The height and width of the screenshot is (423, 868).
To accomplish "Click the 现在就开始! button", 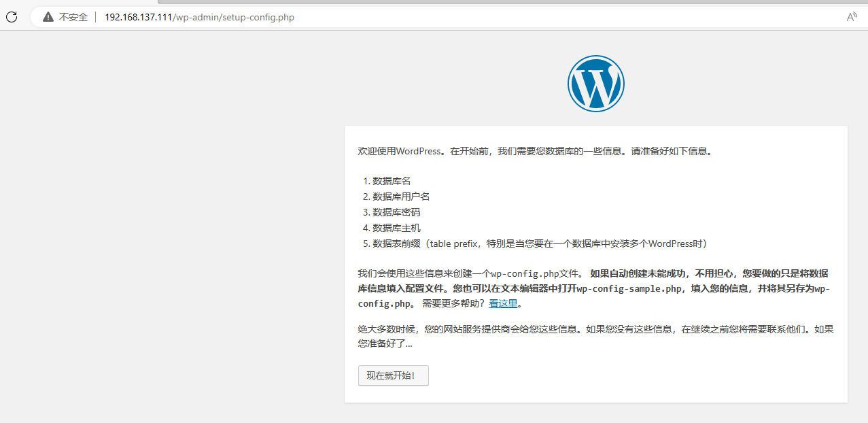I will pyautogui.click(x=394, y=375).
